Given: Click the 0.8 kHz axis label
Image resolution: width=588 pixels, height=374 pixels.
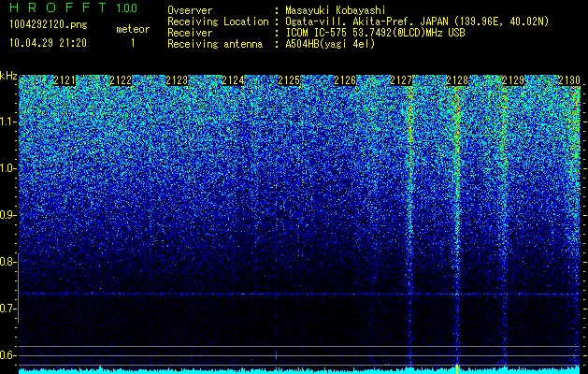Looking at the screenshot, I should [7, 262].
